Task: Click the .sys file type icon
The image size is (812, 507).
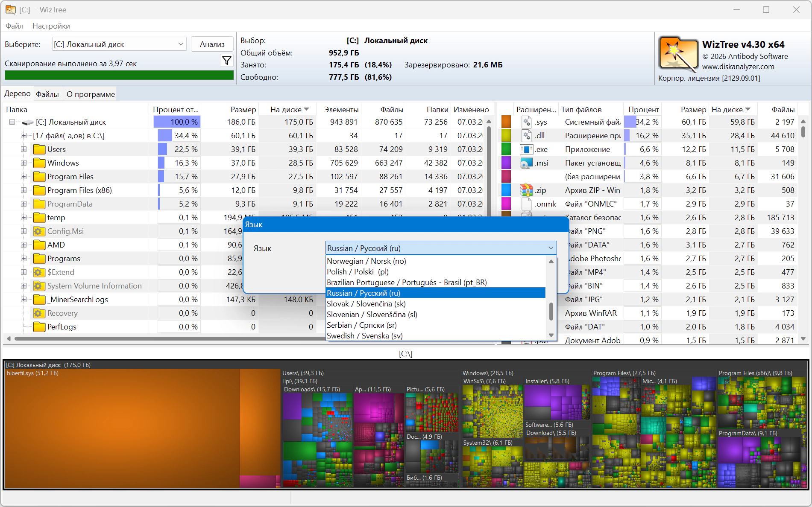Action: point(527,122)
